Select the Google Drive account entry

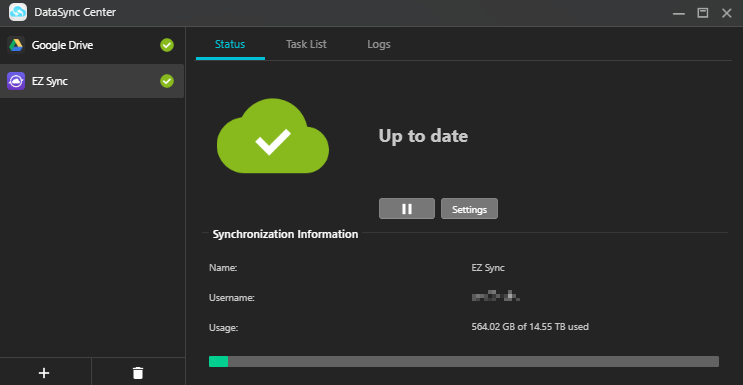[92, 45]
